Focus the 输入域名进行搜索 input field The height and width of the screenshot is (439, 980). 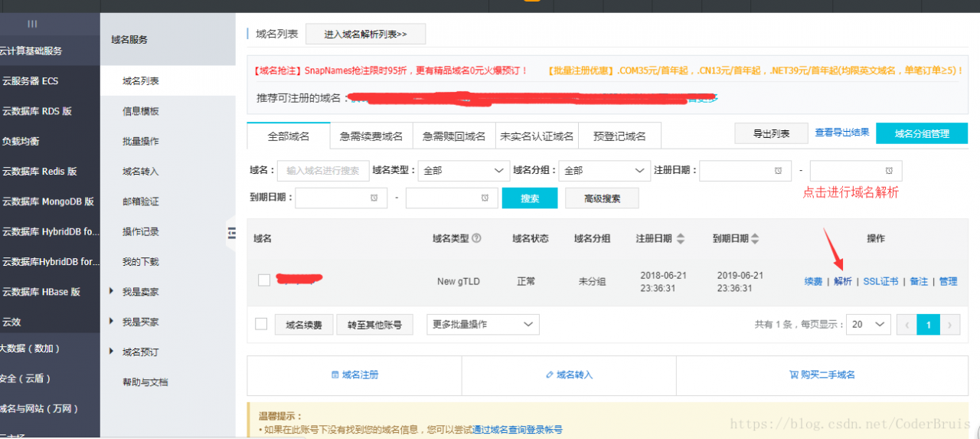click(x=322, y=171)
